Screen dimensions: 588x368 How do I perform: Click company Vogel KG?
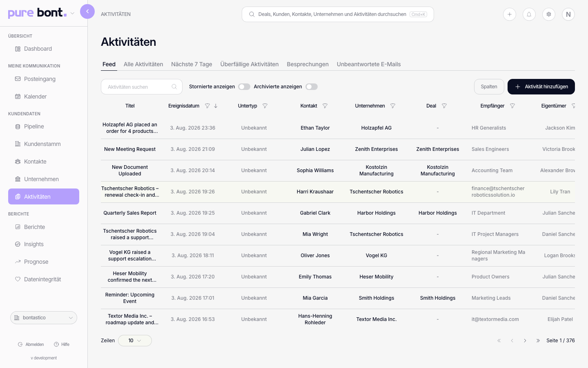(376, 256)
